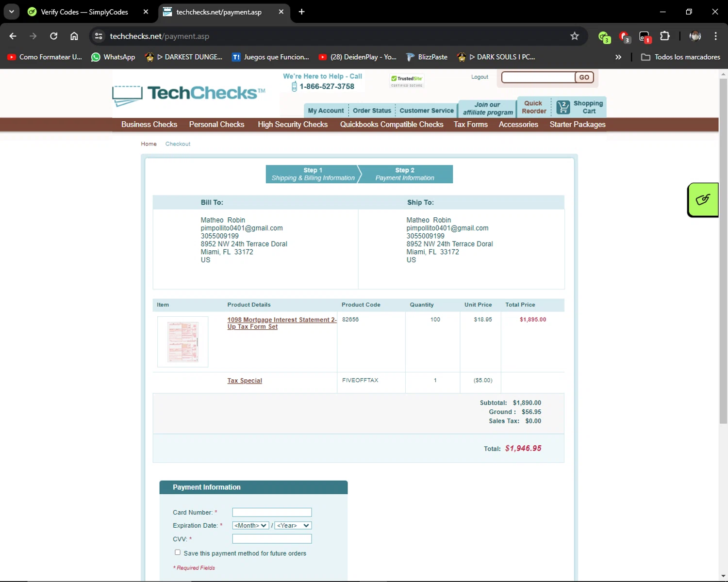Open Quick Reorder

coord(534,107)
